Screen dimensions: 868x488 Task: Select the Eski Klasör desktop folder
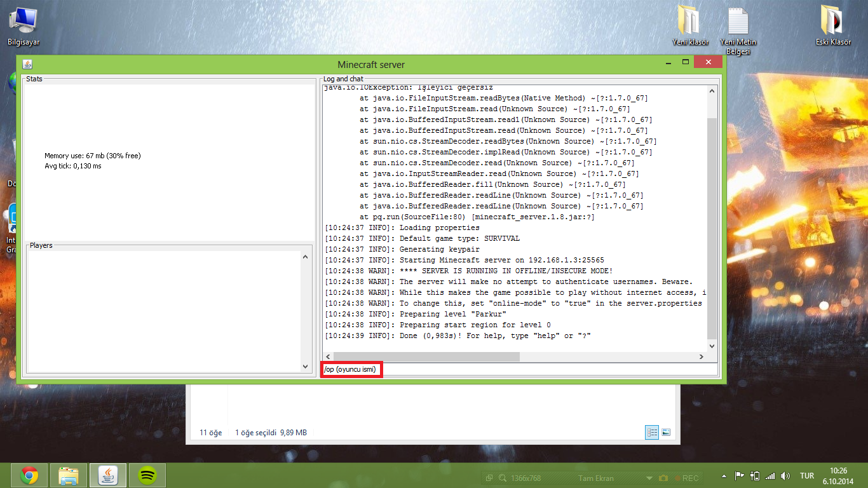click(833, 26)
